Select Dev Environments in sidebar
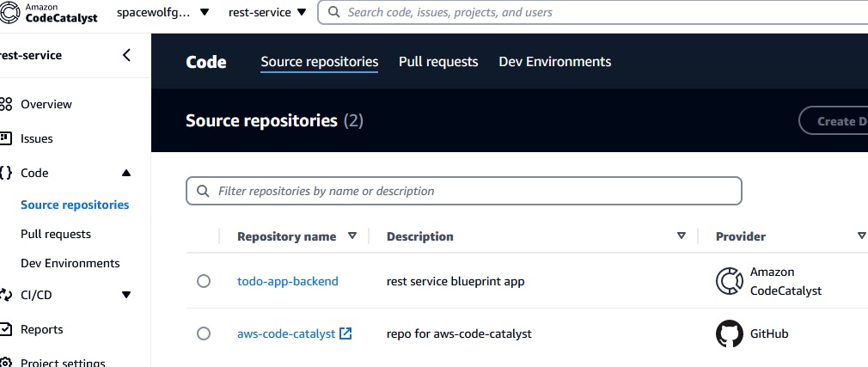Image resolution: width=868 pixels, height=367 pixels. tap(70, 264)
